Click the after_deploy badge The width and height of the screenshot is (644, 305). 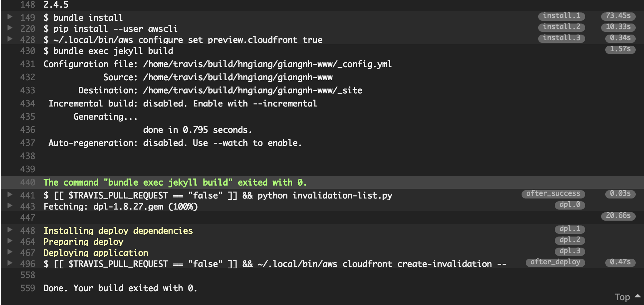point(555,262)
